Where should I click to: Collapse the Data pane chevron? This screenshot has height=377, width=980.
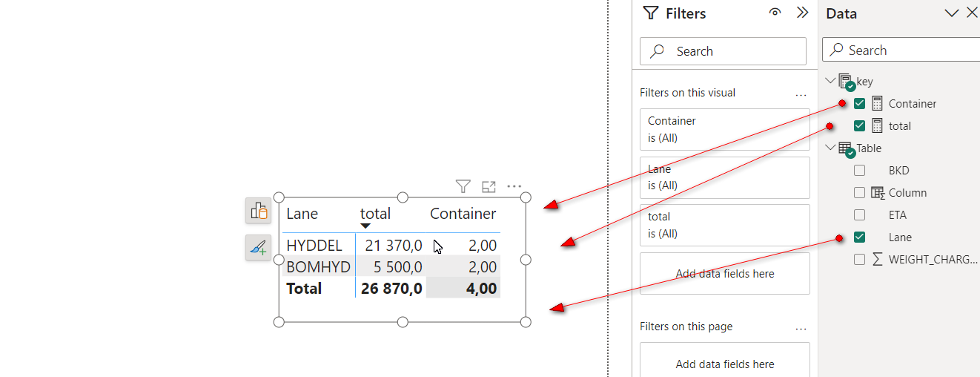(x=951, y=13)
